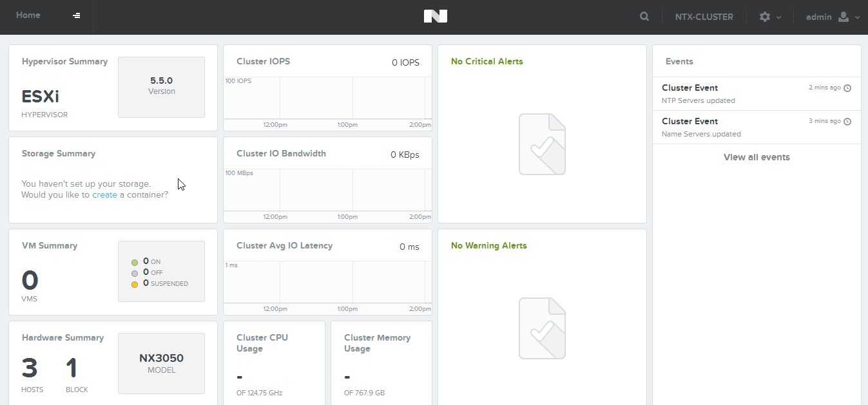The image size is (868, 405).
Task: Open the NTP Servers updated event
Action: tap(698, 100)
